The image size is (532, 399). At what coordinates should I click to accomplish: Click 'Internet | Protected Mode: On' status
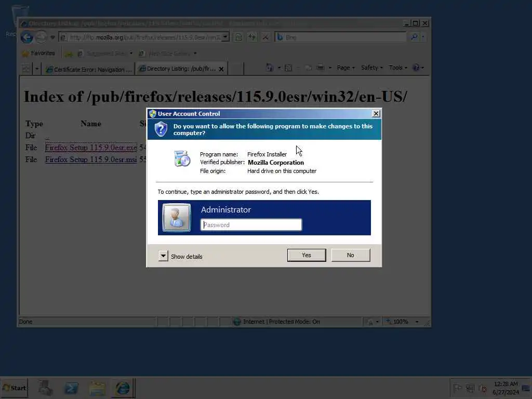pyautogui.click(x=281, y=322)
